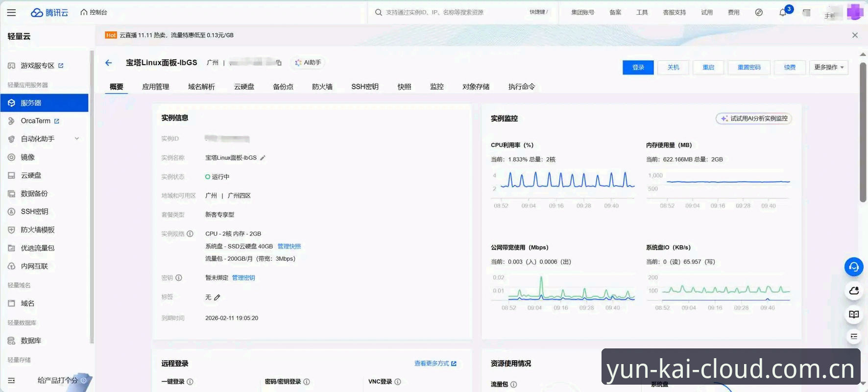
Task: Edit the 标签 tags pencil icon
Action: 217,297
